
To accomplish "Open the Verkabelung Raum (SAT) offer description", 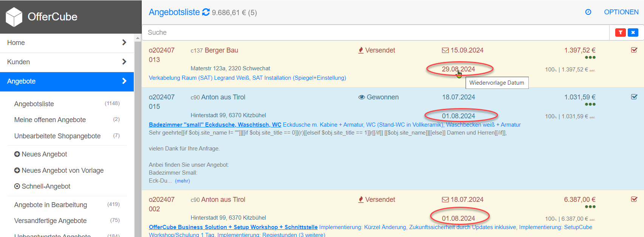I will click(x=248, y=78).
